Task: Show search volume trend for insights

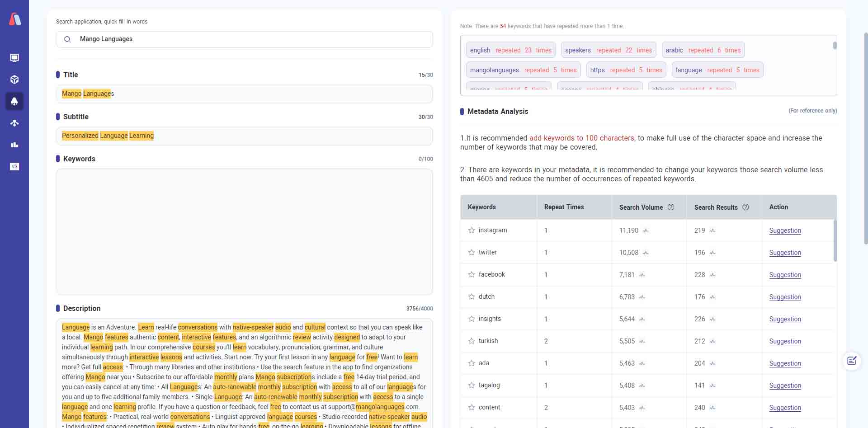Action: click(642, 319)
